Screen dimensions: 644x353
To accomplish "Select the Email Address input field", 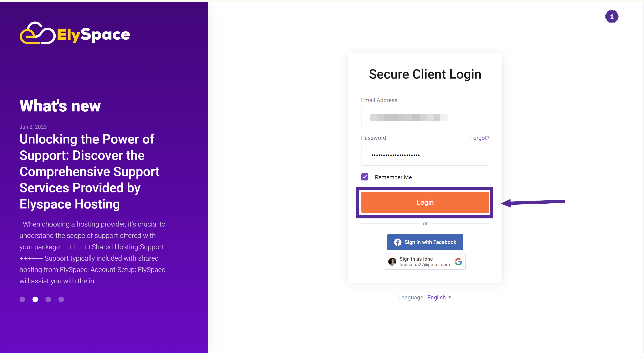I will [x=425, y=117].
